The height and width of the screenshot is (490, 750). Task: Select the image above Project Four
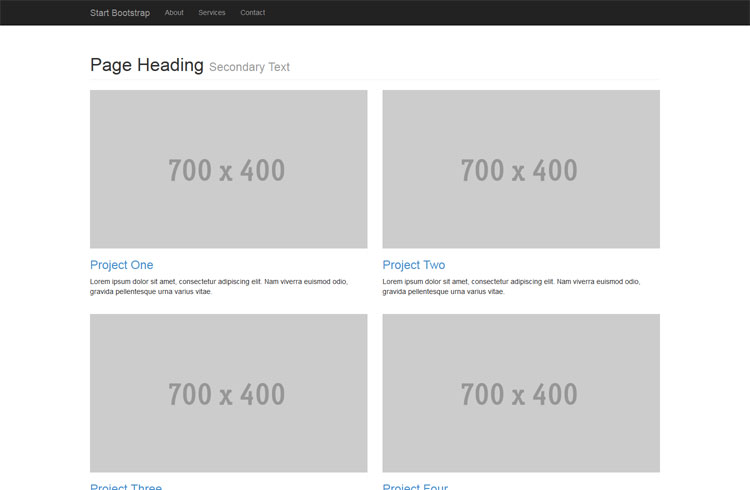tap(521, 393)
